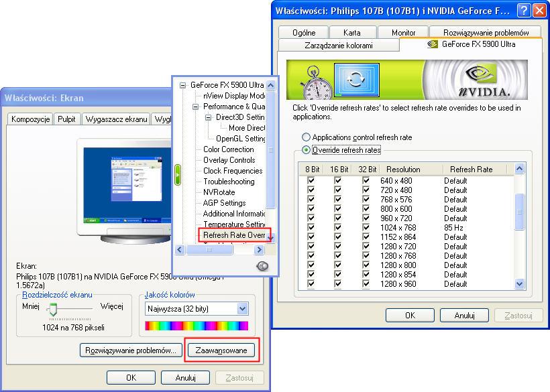
Task: Click OK in the Ekran properties window
Action: tap(131, 378)
